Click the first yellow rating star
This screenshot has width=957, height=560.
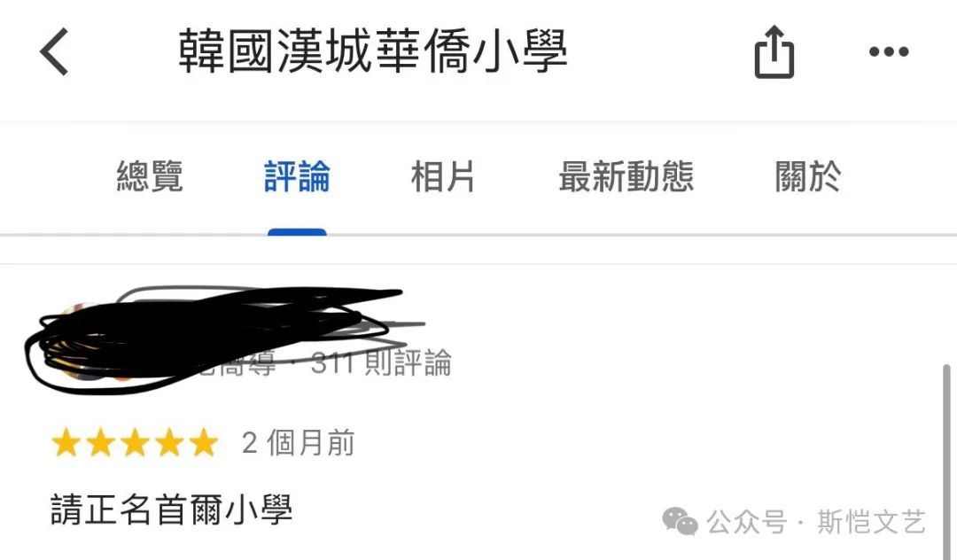tap(66, 442)
